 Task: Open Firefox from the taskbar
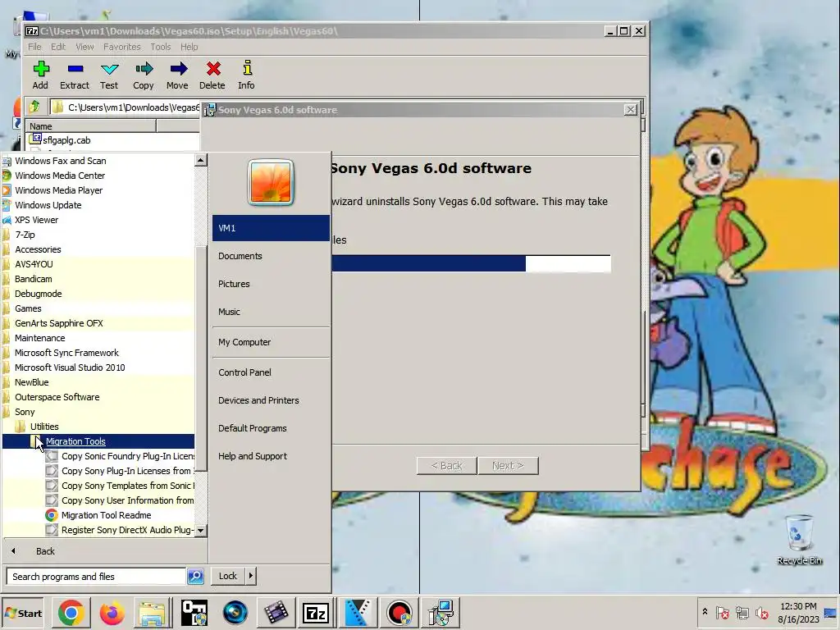click(x=112, y=613)
